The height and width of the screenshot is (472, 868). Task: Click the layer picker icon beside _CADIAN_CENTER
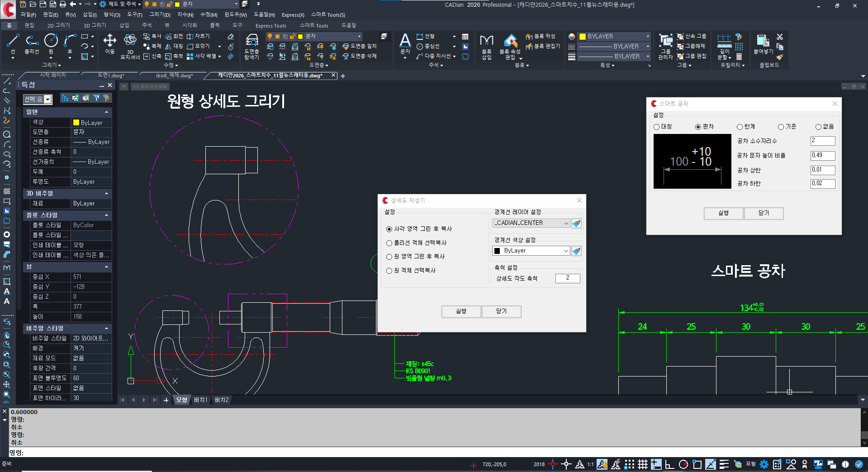coord(576,224)
